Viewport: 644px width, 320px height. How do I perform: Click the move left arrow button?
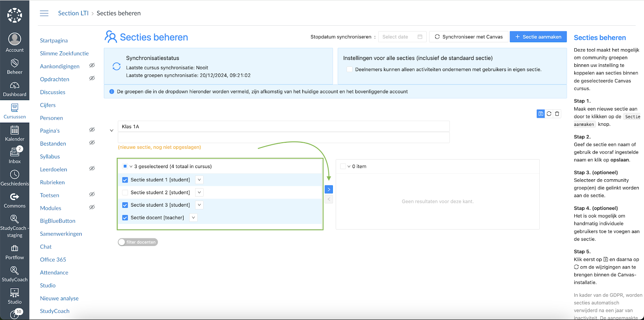pyautogui.click(x=329, y=199)
